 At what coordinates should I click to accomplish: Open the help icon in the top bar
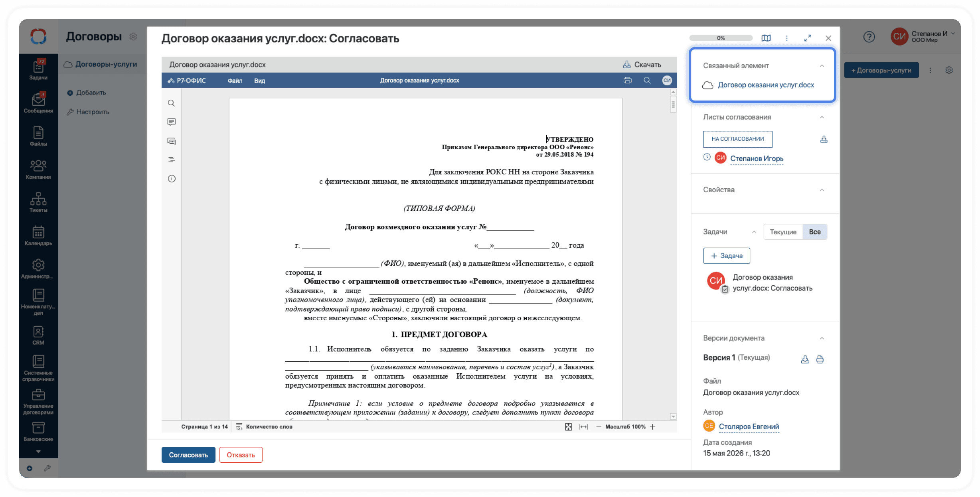click(x=869, y=37)
